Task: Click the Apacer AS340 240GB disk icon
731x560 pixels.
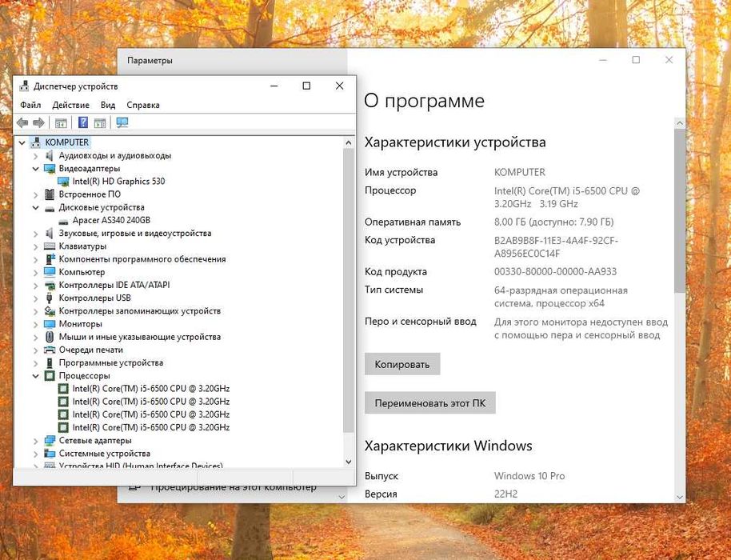Action: click(x=63, y=221)
